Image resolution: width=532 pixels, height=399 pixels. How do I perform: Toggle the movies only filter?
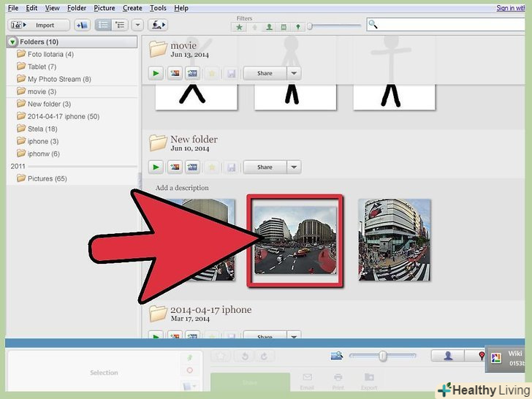tap(284, 27)
